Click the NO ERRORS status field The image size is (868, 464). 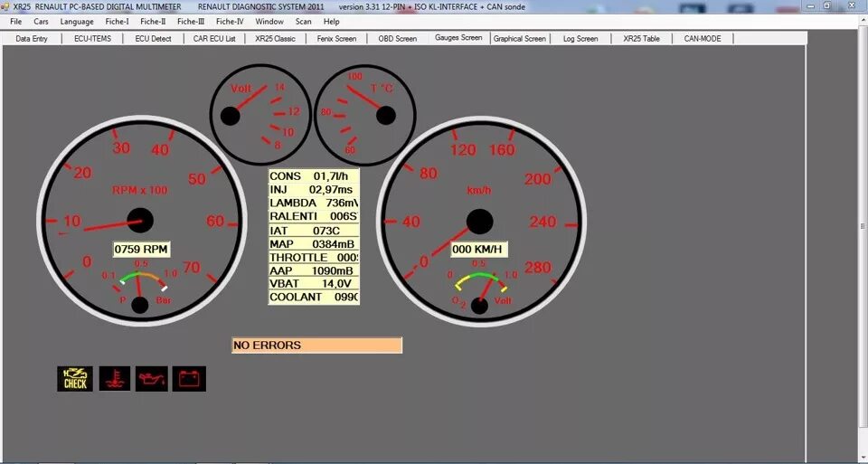[317, 345]
